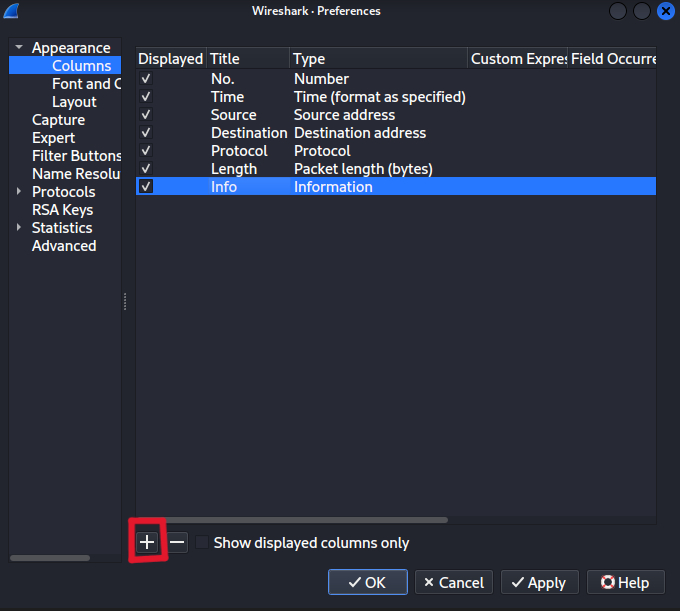680x611 pixels.
Task: Collapse the Appearance tree section
Action: point(18,48)
